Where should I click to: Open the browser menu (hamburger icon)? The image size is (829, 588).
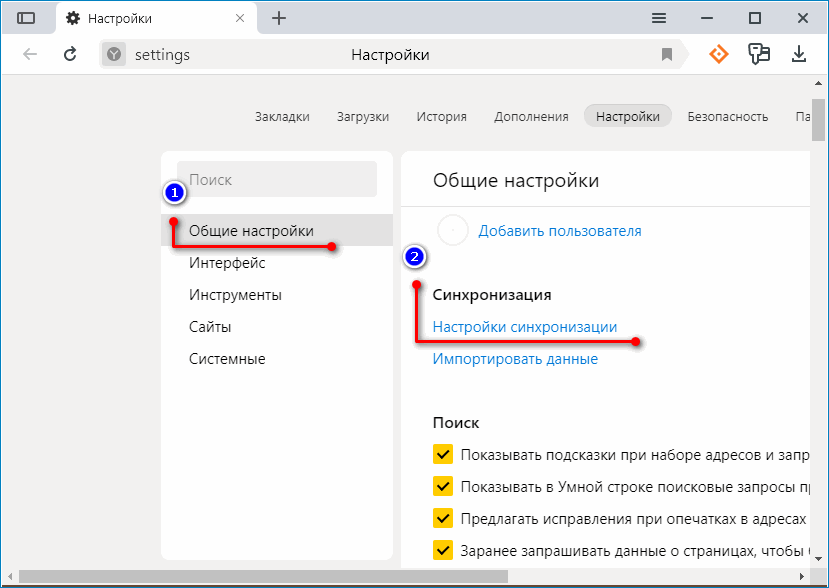click(x=658, y=18)
